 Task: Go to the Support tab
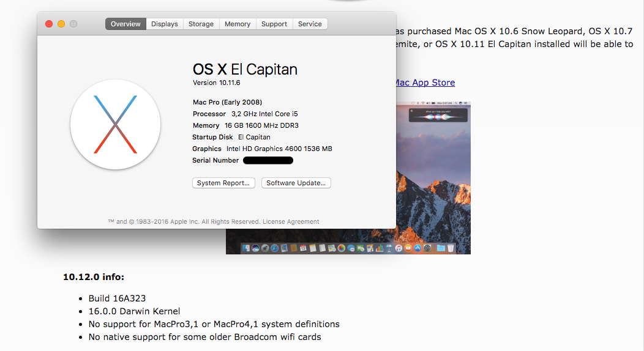pos(274,24)
